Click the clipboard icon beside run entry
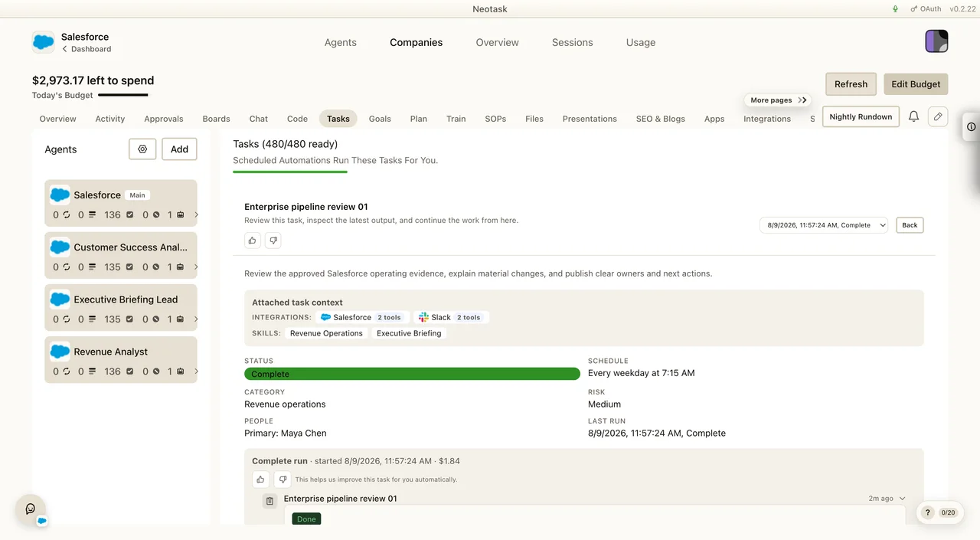 point(269,501)
